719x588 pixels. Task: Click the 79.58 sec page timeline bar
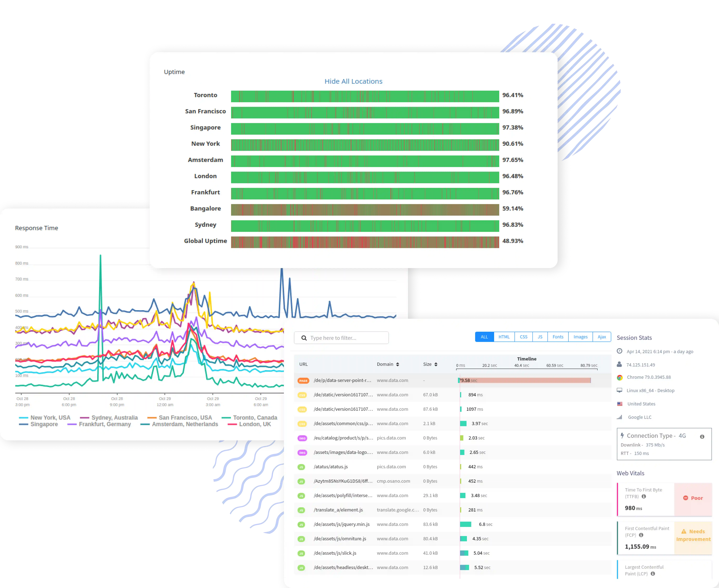pos(524,380)
